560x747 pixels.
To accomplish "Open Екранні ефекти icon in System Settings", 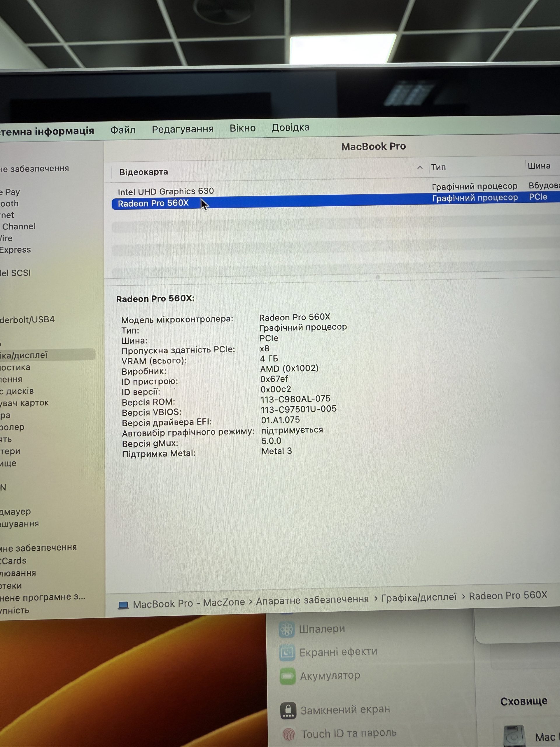I will pos(287,653).
